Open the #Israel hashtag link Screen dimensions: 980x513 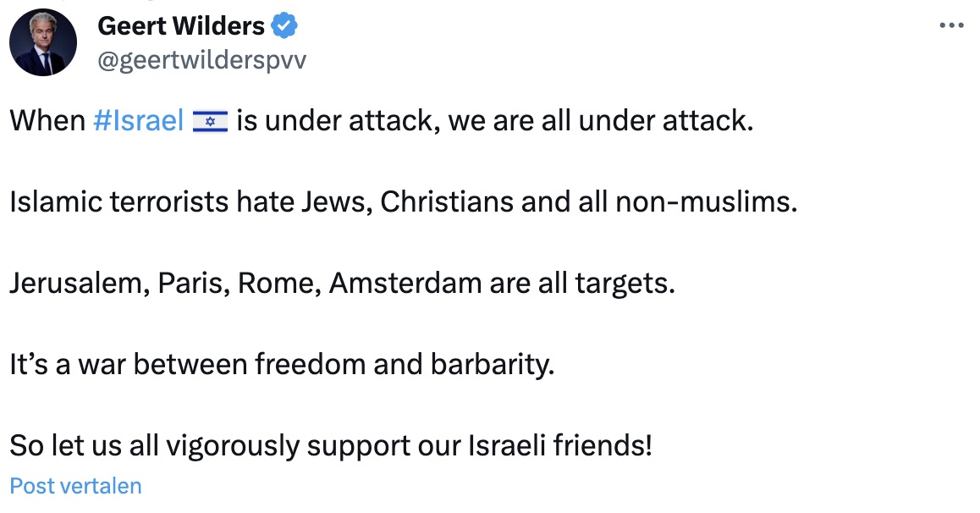click(x=139, y=121)
